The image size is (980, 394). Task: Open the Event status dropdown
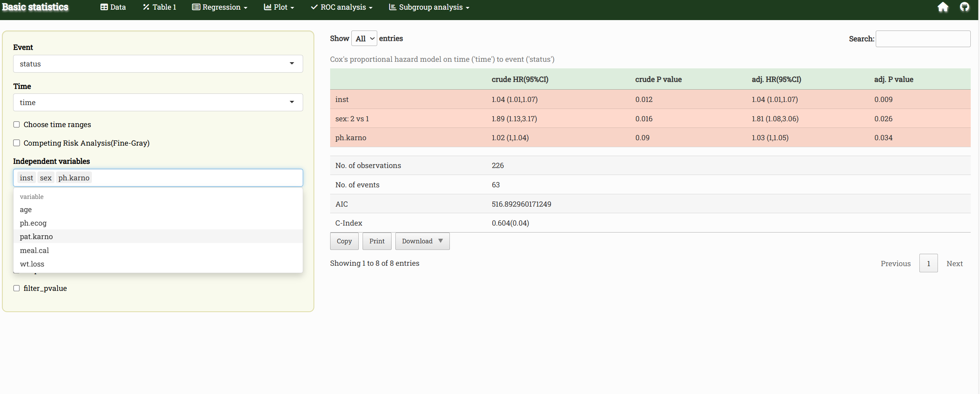[158, 64]
